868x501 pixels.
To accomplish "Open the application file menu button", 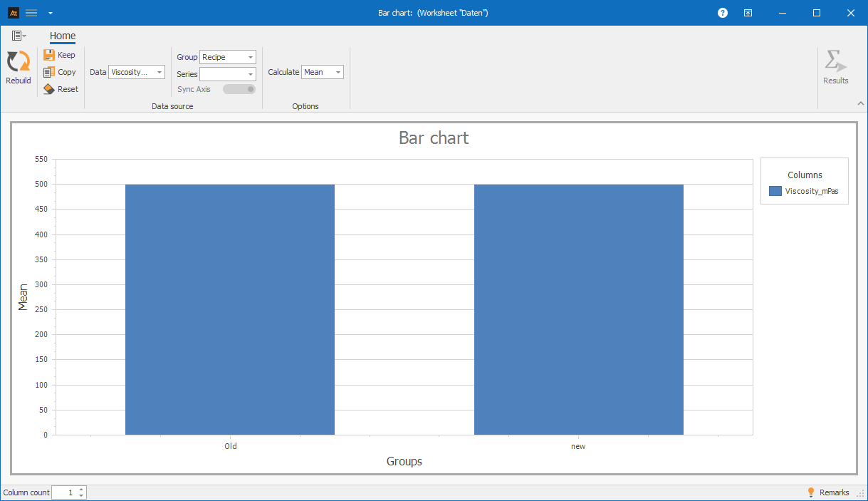I will (19, 36).
